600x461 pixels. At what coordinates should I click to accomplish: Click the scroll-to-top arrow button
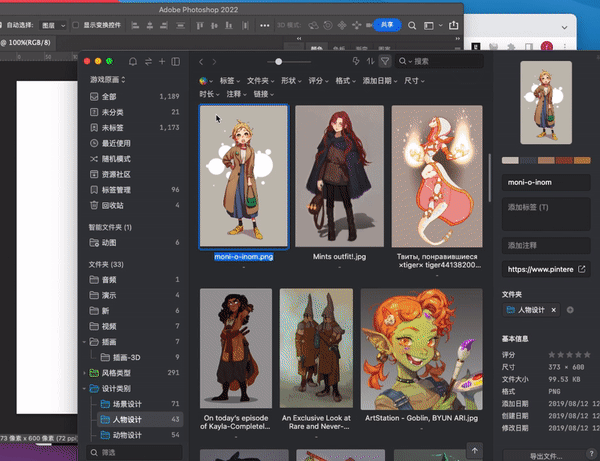coord(474,451)
